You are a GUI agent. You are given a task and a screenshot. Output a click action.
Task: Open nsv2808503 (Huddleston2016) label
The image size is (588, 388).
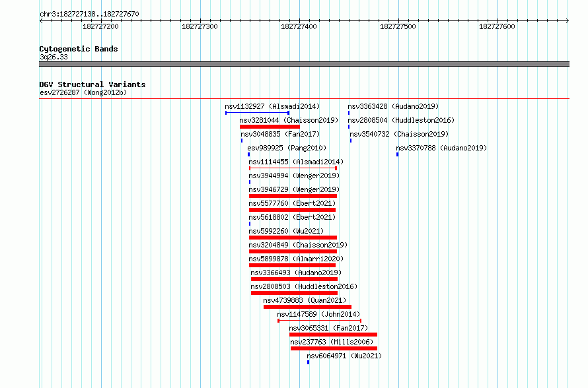304,286
